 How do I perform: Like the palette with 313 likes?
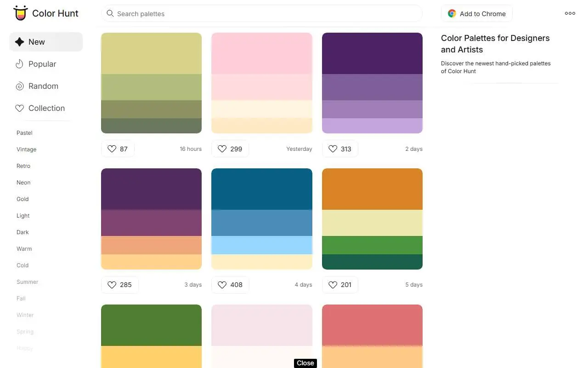(x=340, y=149)
